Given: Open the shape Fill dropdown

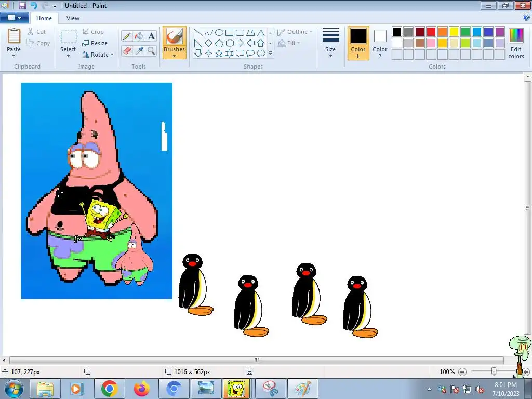Looking at the screenshot, I should [x=289, y=43].
